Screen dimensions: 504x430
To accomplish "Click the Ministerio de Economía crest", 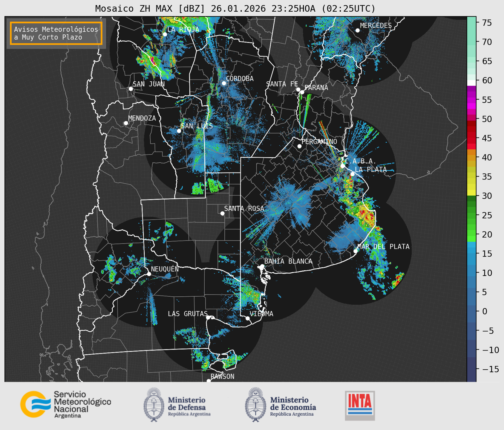I will point(255,405).
